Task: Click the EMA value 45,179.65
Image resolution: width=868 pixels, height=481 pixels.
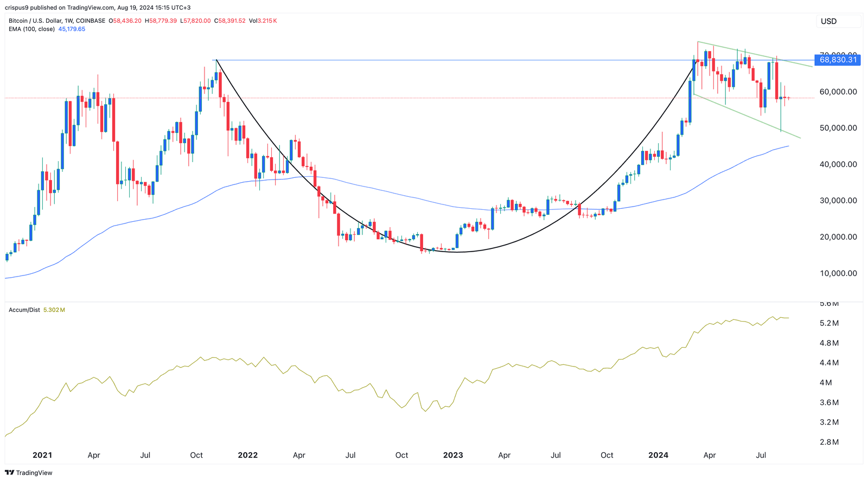Action: 72,29
